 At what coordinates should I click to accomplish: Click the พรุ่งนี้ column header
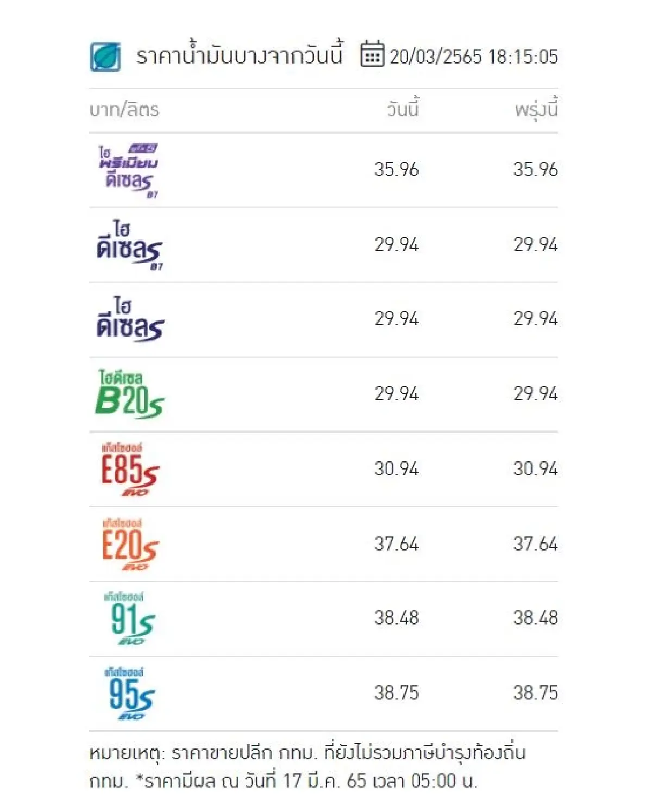tap(536, 110)
